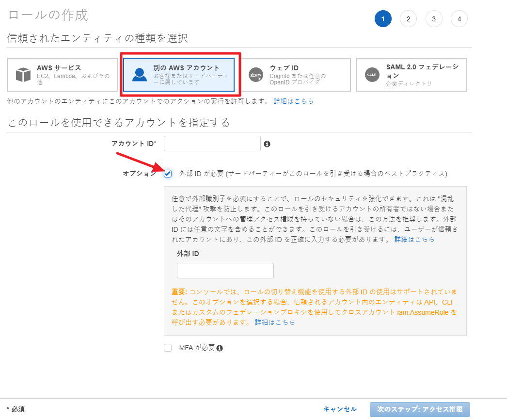Click the SAML 2.0 federation icon
The height and width of the screenshot is (420, 507).
(372, 75)
